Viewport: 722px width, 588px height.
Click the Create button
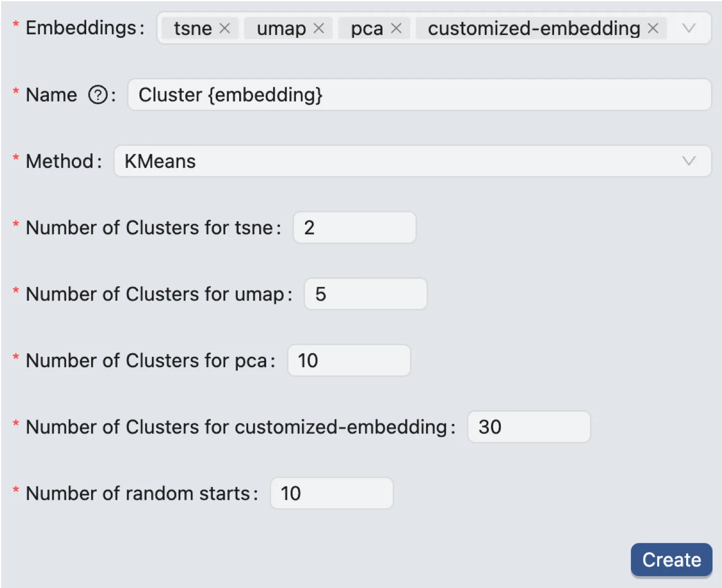pyautogui.click(x=671, y=559)
